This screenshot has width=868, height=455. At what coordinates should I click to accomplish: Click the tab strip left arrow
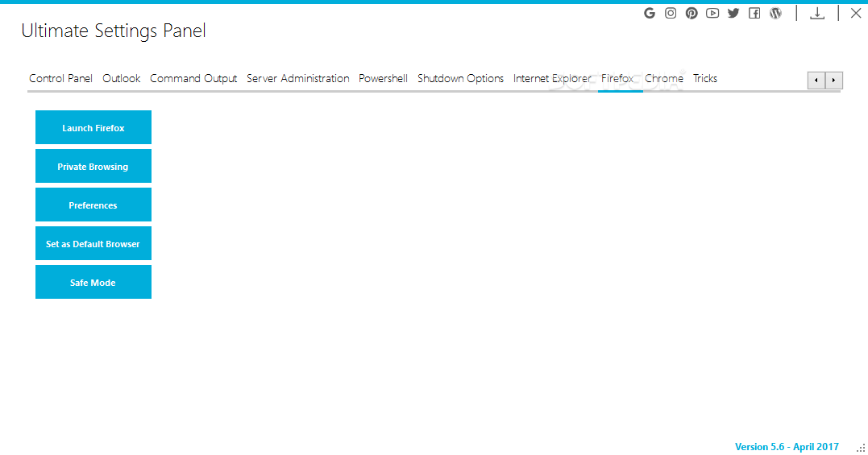[x=816, y=81]
